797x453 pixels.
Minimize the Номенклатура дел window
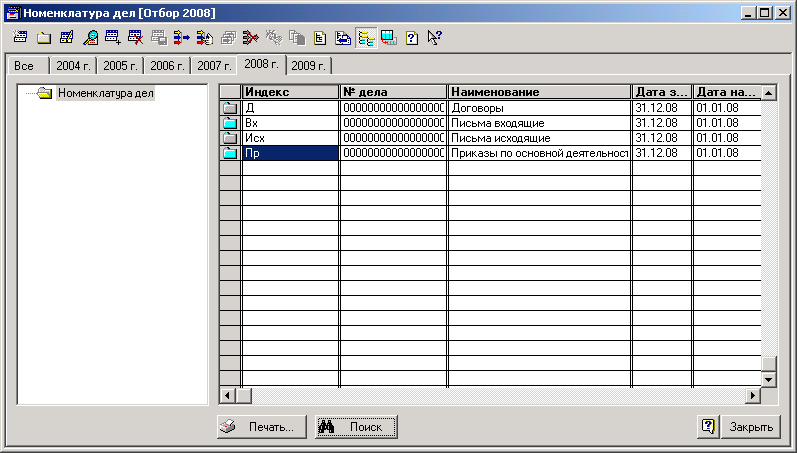click(x=748, y=13)
